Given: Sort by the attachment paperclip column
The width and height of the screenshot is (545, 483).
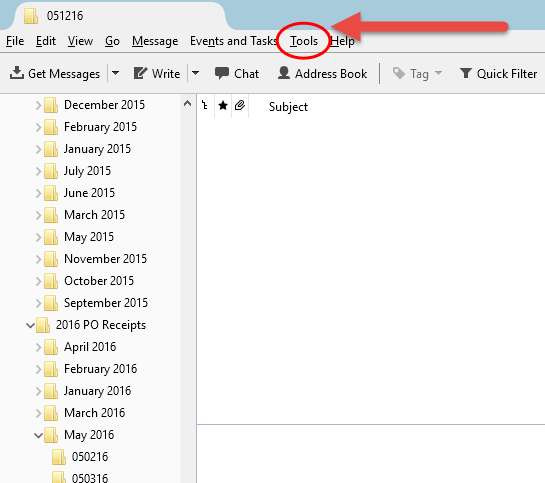Looking at the screenshot, I should (x=240, y=105).
